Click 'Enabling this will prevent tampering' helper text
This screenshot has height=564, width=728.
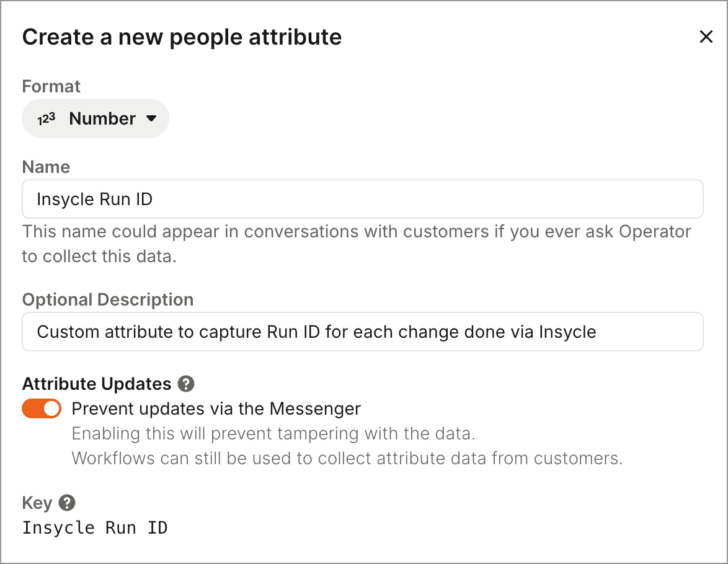[x=273, y=434]
